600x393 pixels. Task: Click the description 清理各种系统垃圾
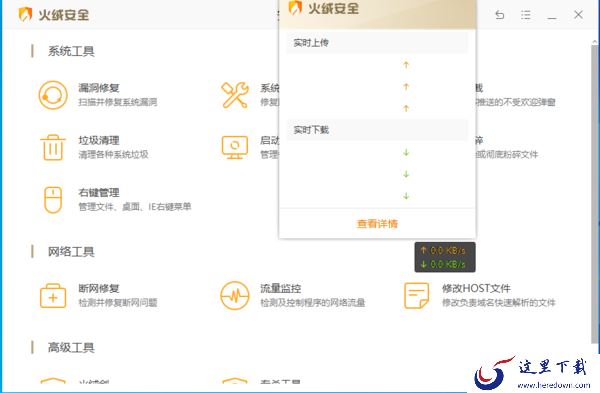(113, 154)
